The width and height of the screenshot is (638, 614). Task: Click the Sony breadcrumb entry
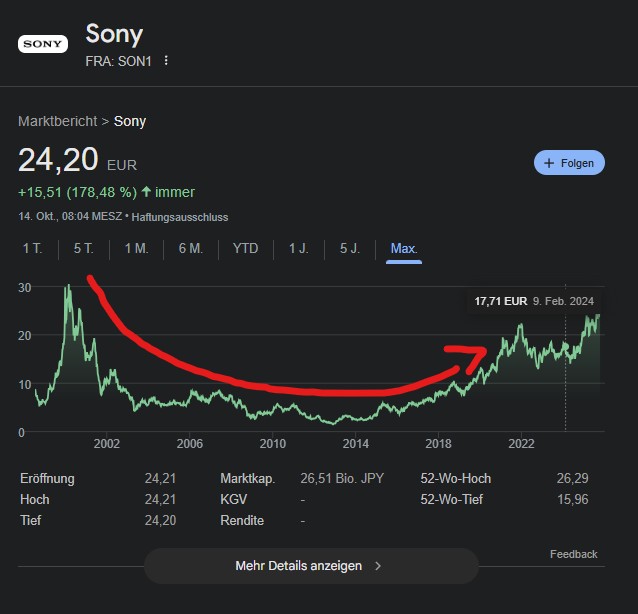point(130,121)
